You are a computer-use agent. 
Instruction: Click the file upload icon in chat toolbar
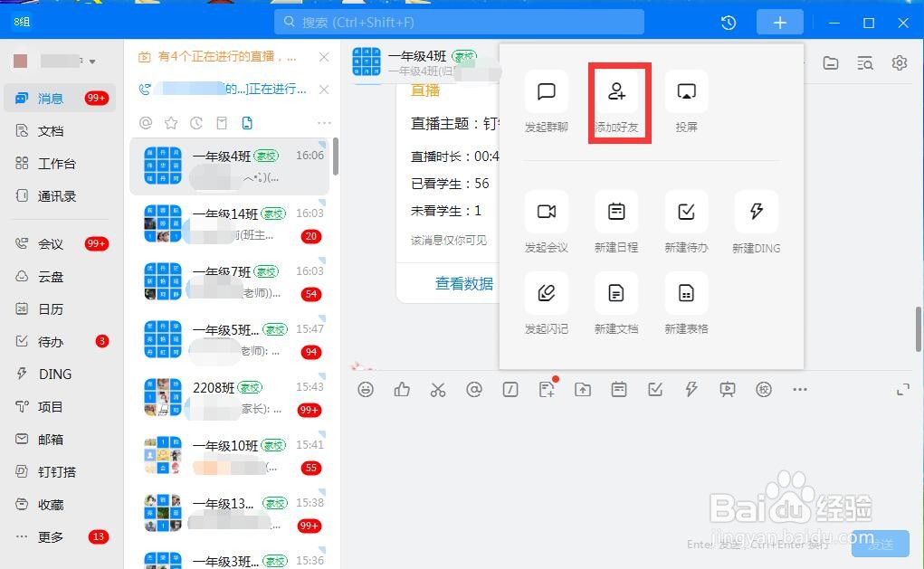click(x=583, y=389)
